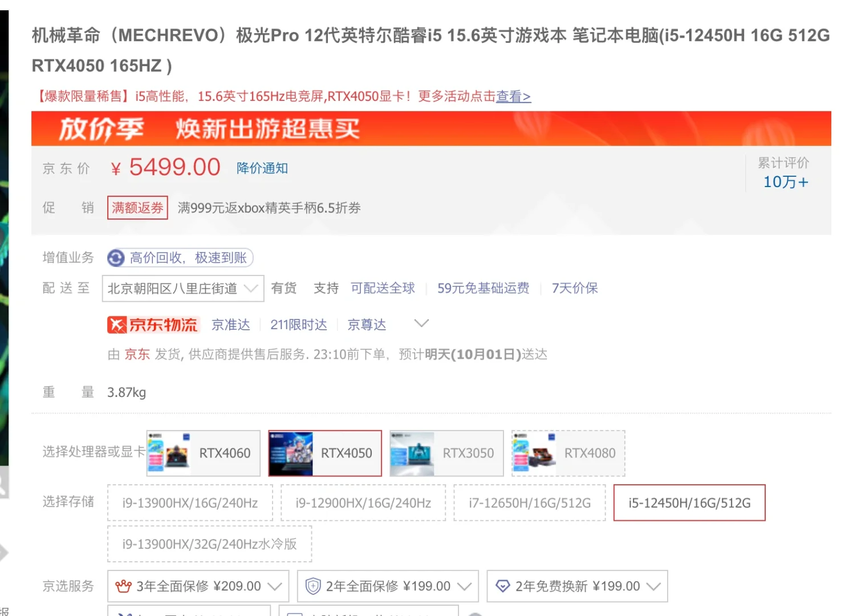Open the 北京朝阳区八里庄街道 delivery address dropdown
The width and height of the screenshot is (853, 616).
pos(183,289)
